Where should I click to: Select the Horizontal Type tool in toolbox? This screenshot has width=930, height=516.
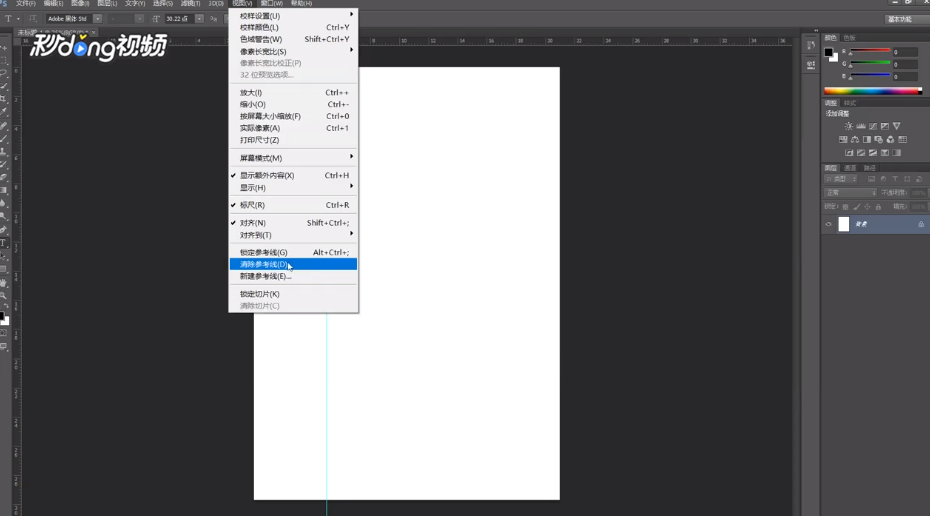pos(4,243)
